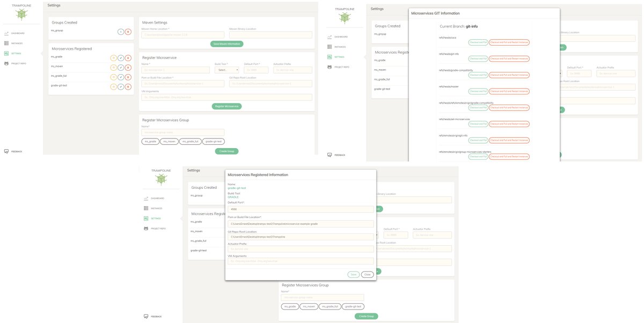Edit gradle-git-test microservice via pencil icon
644x323 pixels.
(x=121, y=86)
